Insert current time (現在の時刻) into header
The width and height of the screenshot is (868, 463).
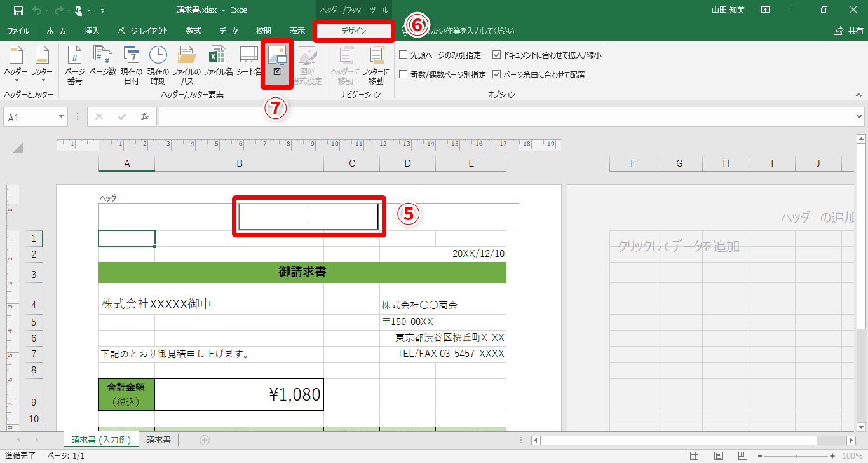157,66
